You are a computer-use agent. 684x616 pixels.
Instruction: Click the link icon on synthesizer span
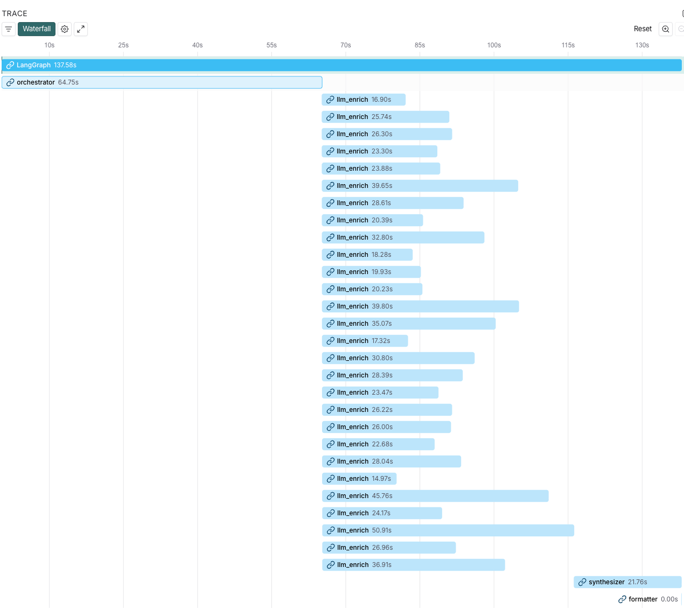(x=582, y=582)
